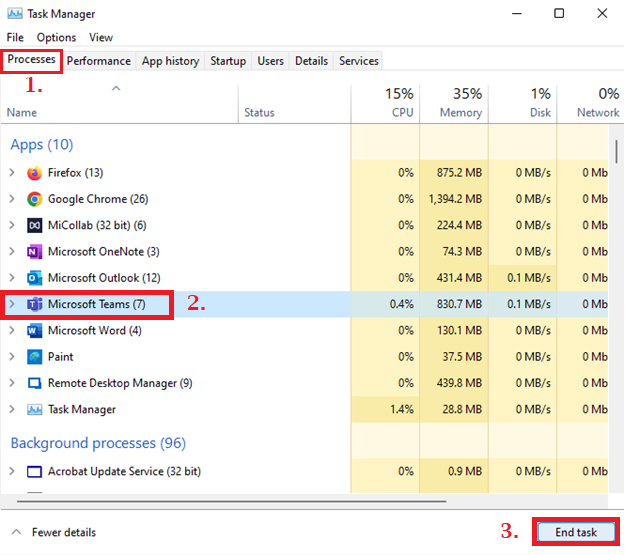Viewport: 626px width, 555px height.
Task: Click the horizontal scrollbar at bottom
Action: (232, 501)
